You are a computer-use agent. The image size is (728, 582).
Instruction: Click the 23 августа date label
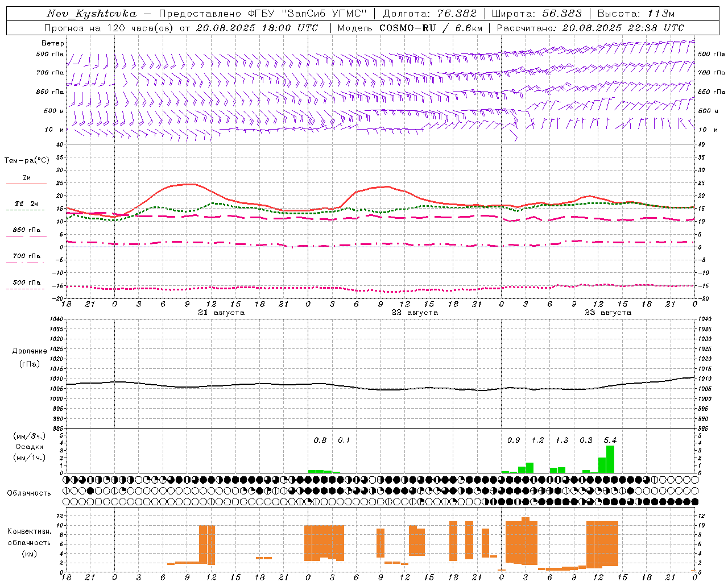[x=608, y=313]
